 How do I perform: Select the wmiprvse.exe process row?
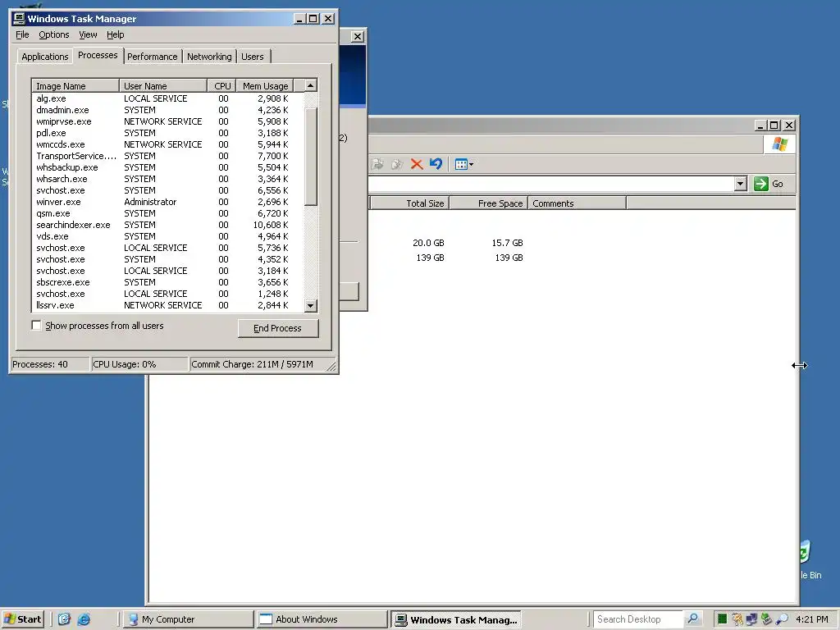click(167, 121)
